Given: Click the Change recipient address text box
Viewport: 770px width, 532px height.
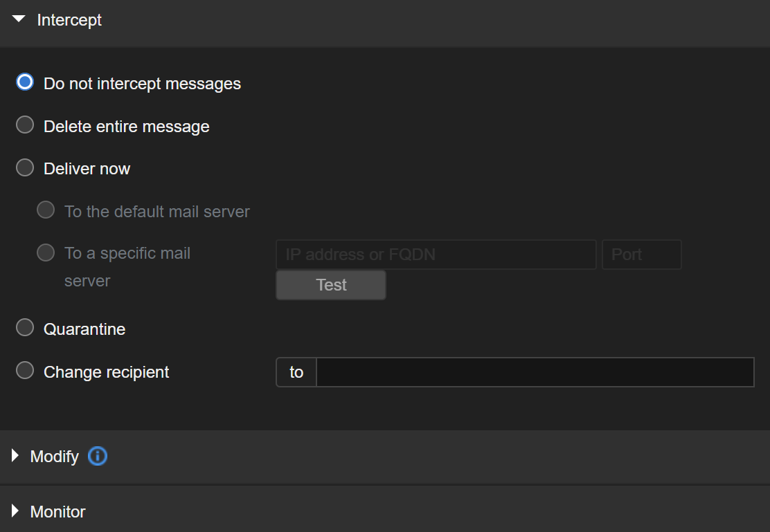Looking at the screenshot, I should pyautogui.click(x=535, y=372).
